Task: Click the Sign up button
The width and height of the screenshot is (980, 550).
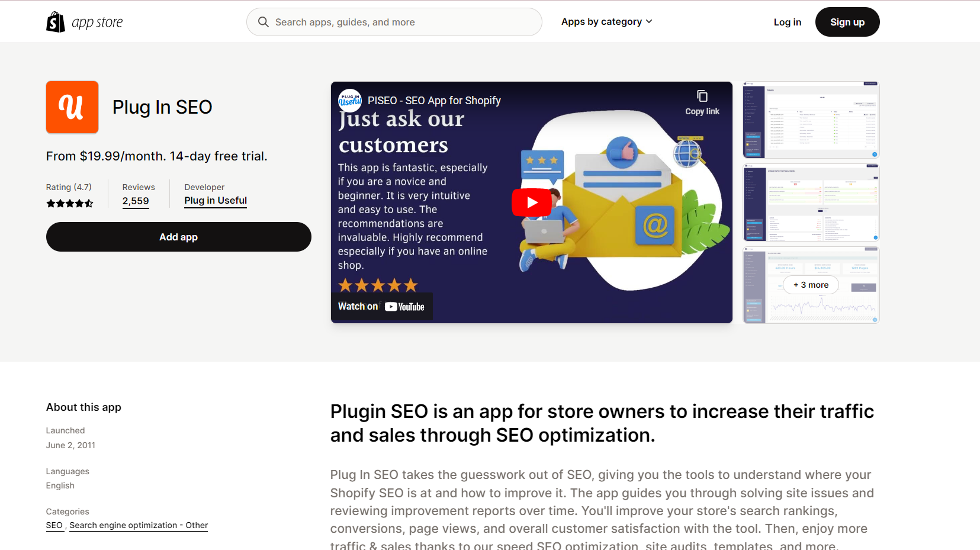Action: click(847, 22)
